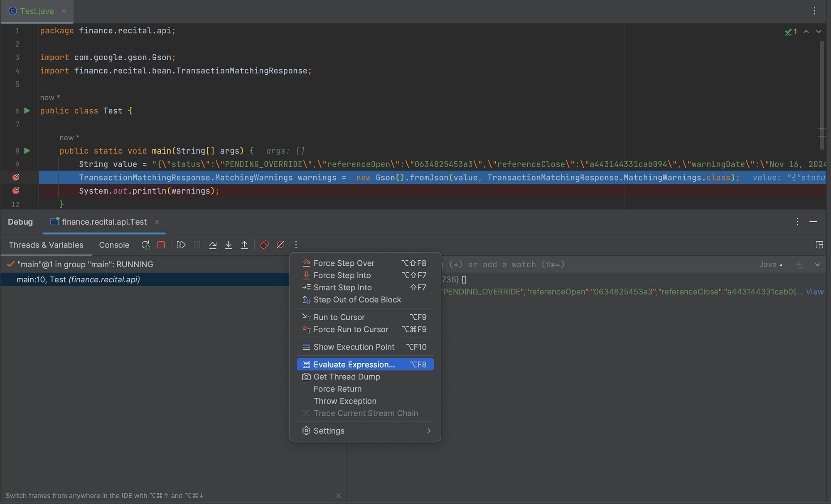Stop the debug session
The image size is (831, 504).
pos(161,245)
